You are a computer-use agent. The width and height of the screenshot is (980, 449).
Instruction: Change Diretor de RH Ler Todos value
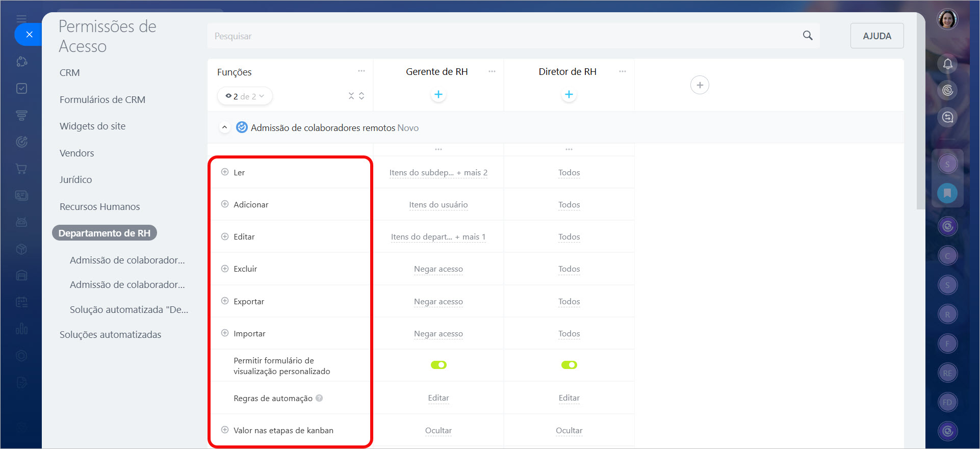569,172
